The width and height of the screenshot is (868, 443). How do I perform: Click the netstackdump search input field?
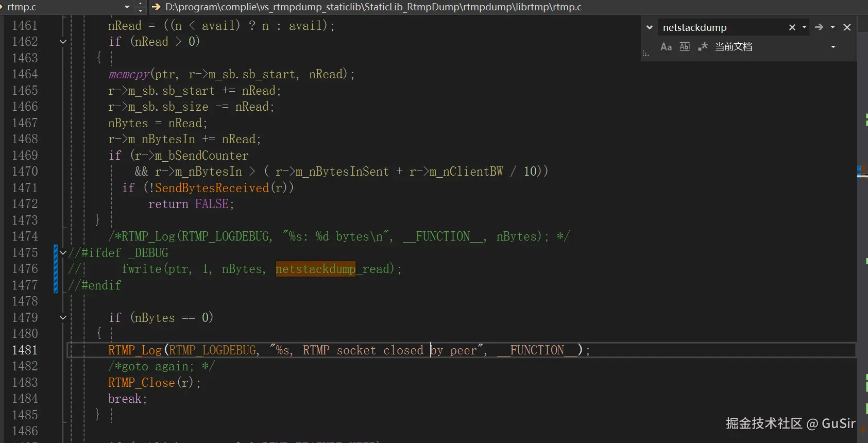point(724,27)
